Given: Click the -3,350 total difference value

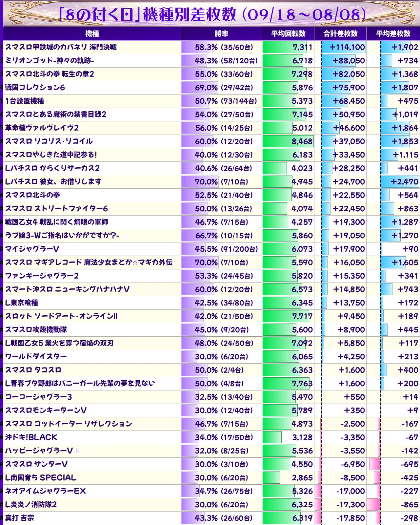Looking at the screenshot, I should tap(353, 437).
